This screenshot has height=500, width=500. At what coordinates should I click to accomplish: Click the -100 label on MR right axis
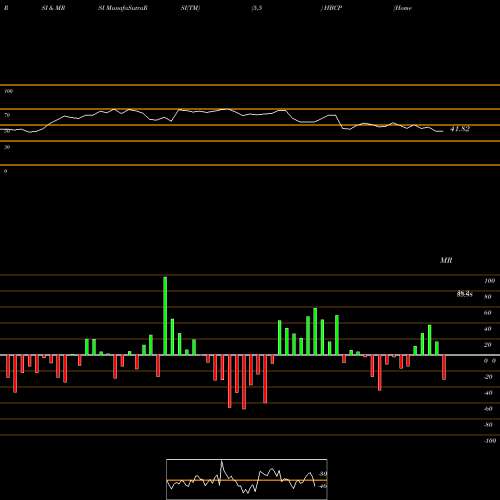point(490,441)
